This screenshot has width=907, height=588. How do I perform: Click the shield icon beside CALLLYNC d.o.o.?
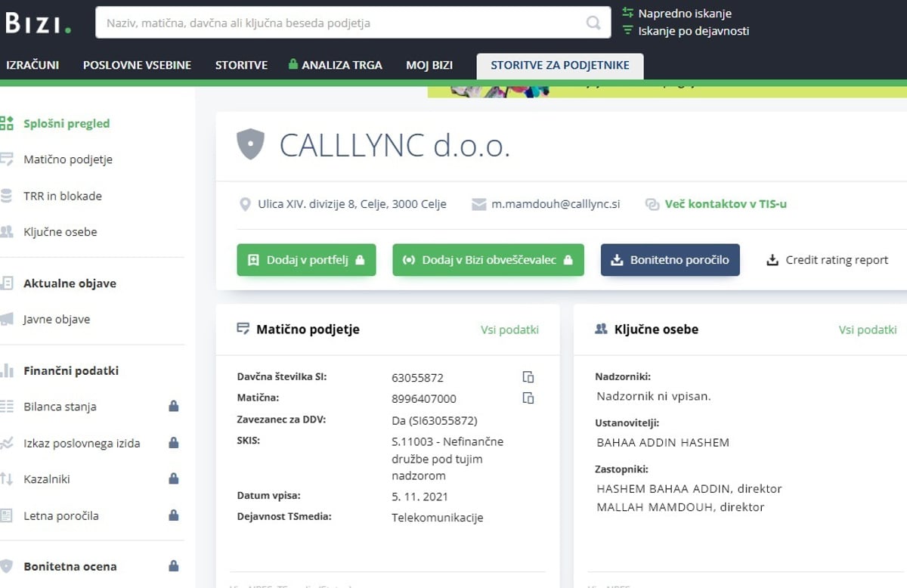[250, 144]
